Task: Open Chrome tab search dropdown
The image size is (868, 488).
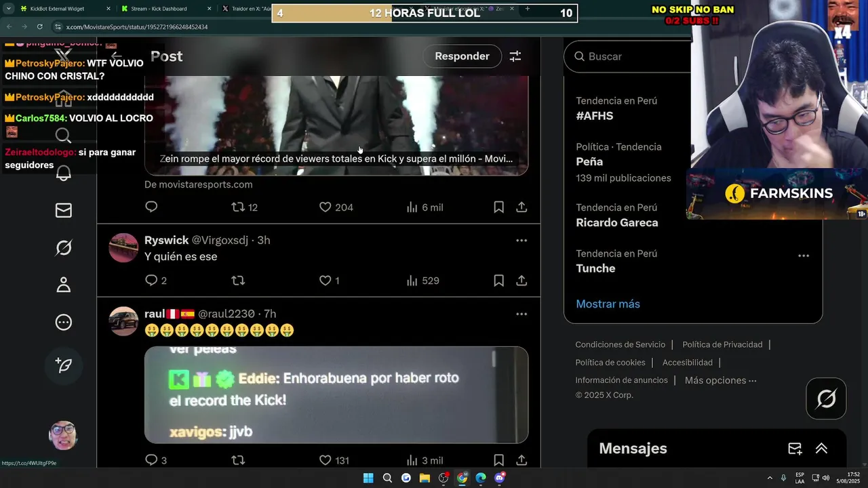Action: pos(8,9)
